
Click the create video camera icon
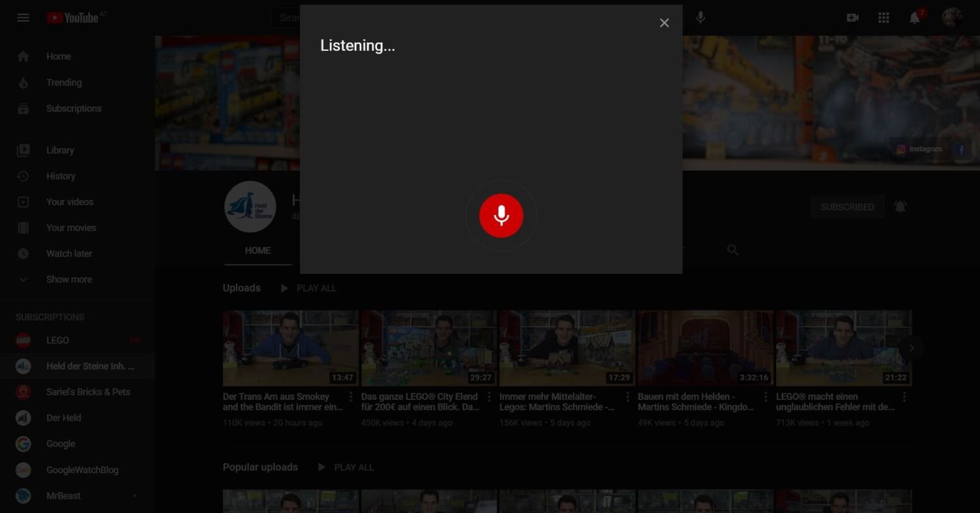pyautogui.click(x=853, y=18)
